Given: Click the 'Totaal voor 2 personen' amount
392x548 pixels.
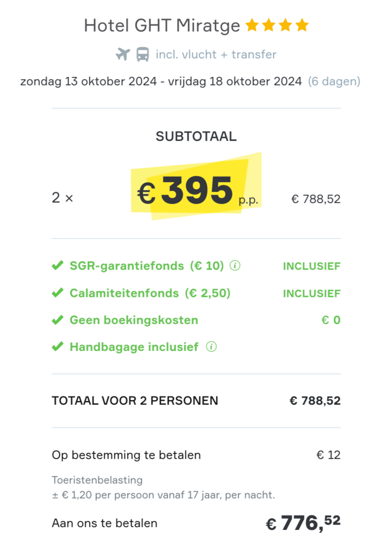Looking at the screenshot, I should (x=315, y=401).
